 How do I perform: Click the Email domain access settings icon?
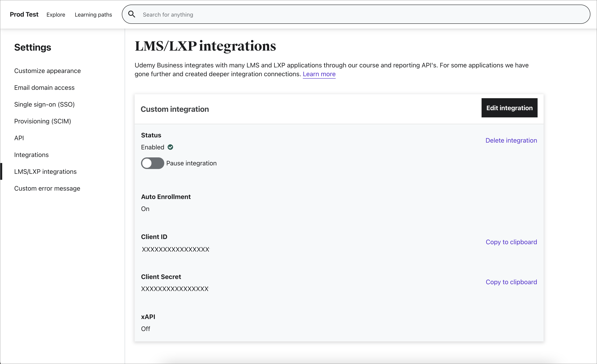click(44, 88)
